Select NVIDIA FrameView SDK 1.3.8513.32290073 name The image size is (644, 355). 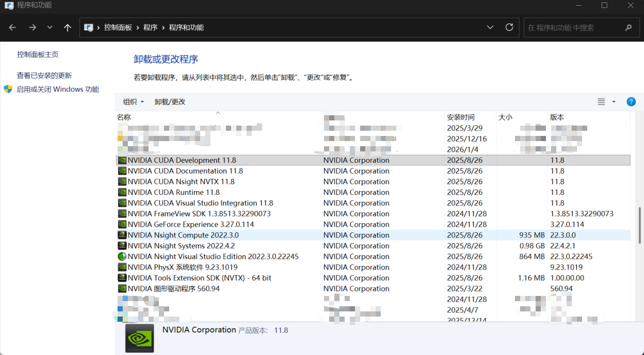[x=199, y=214]
